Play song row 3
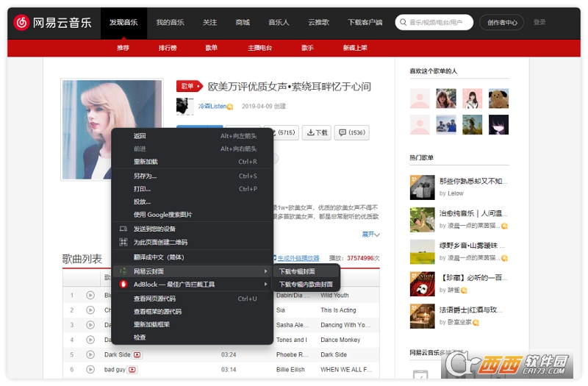The width and height of the screenshot is (588, 386). click(90, 325)
